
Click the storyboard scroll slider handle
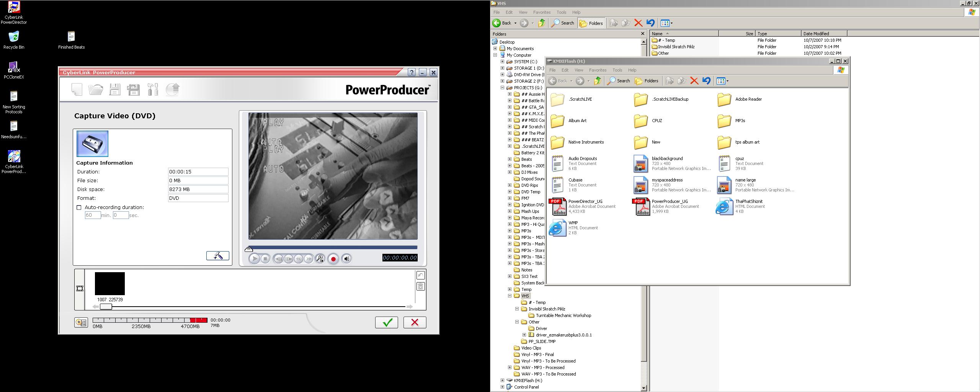click(106, 307)
